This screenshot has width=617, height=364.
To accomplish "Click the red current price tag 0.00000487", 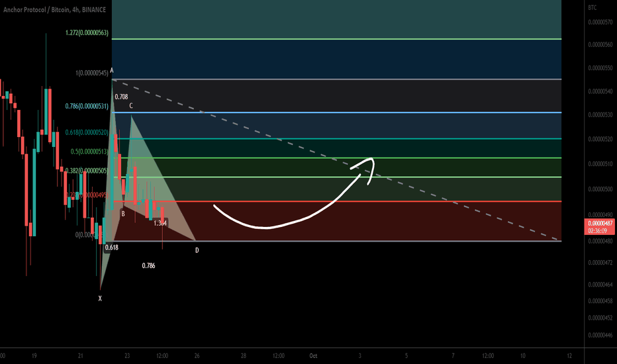I will pos(600,223).
